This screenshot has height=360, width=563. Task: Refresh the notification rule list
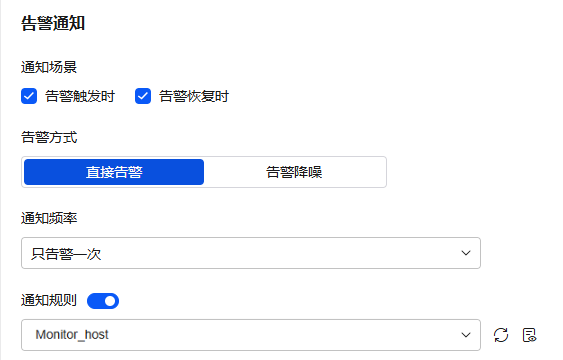(501, 335)
